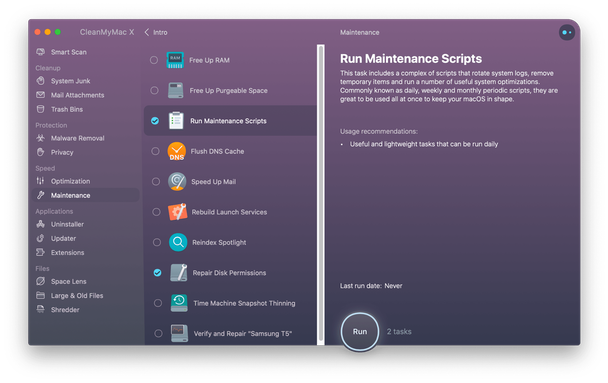Enable Free Up Purgeable Space checkbox
The height and width of the screenshot is (383, 608).
[x=154, y=90]
